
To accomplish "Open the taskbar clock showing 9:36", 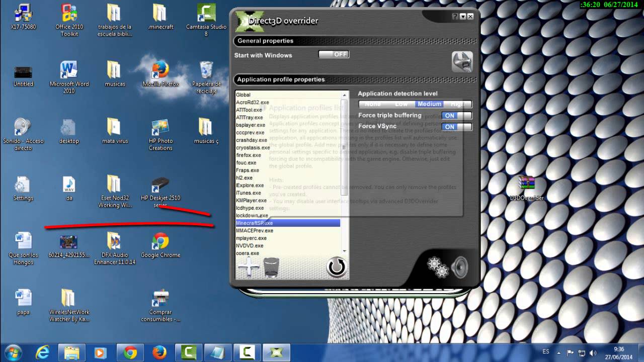I will pos(619,352).
